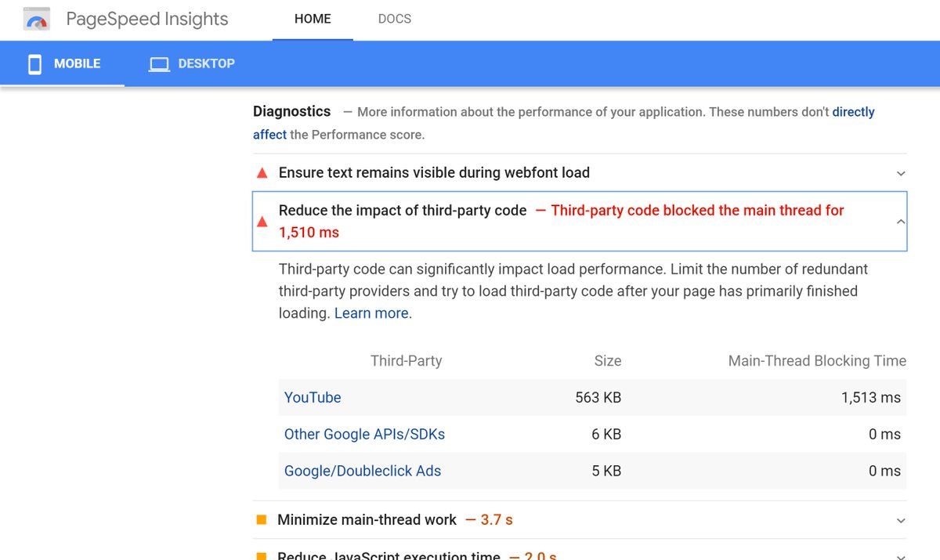Open the YouTube third-party link
The width and height of the screenshot is (940, 560).
pyautogui.click(x=313, y=397)
